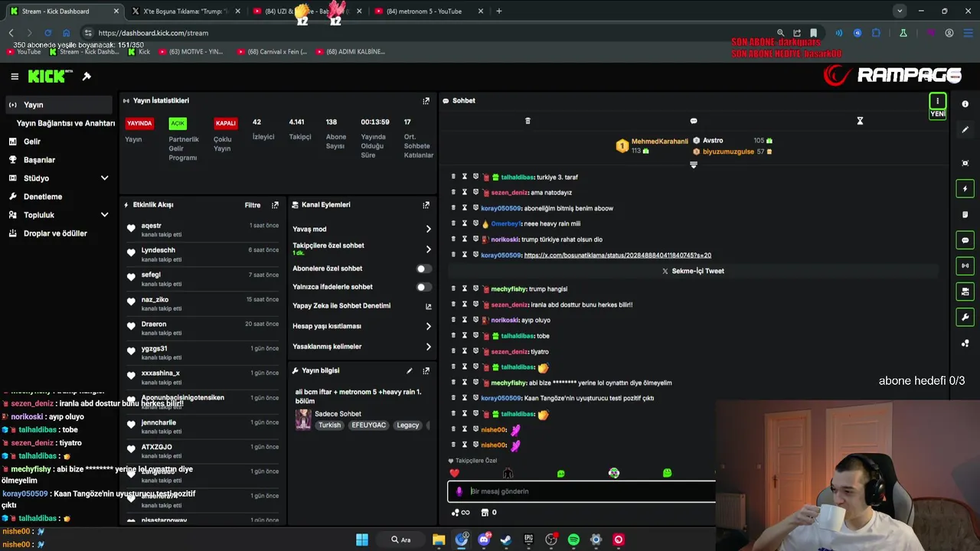Timeout sezen_deniz on 'ama natodayız' message
Screen dimensions: 980x551
click(x=464, y=193)
